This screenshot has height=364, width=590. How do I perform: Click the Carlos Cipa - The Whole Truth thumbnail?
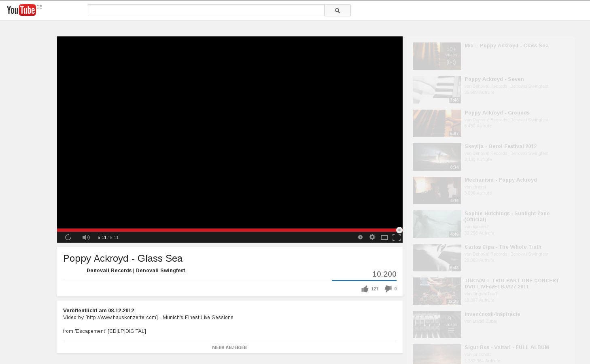point(437,258)
